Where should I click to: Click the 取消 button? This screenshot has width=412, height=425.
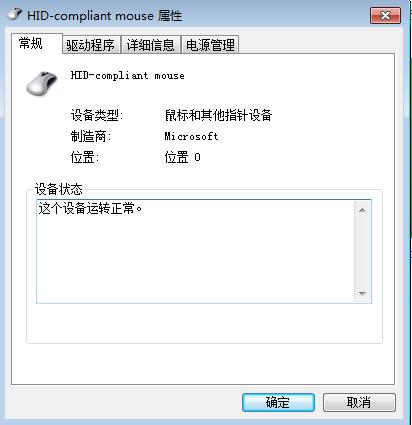pos(359,402)
